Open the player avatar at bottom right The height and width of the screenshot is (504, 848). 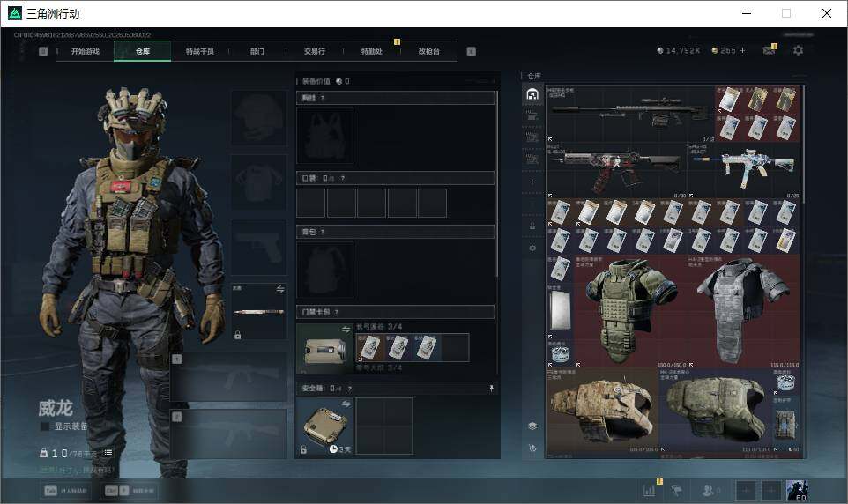pos(797,491)
